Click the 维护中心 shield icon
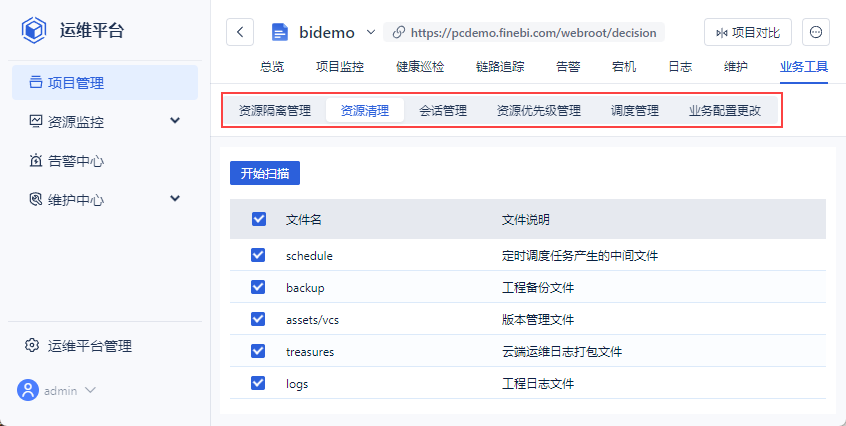Screen dimensions: 846x426 click(x=35, y=199)
